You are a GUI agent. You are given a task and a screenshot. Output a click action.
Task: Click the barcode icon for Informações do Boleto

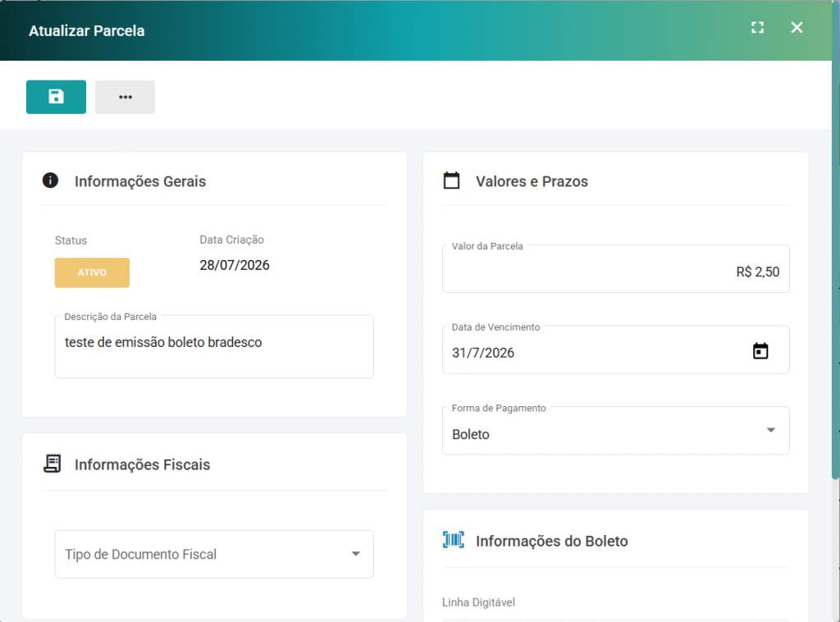pos(453,540)
